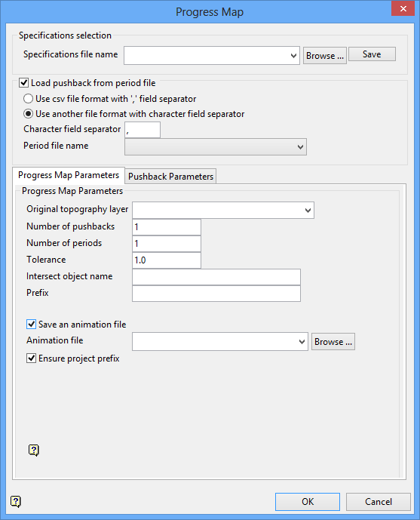Expand the Specifications file name dropdown
420x520 pixels.
tap(293, 56)
